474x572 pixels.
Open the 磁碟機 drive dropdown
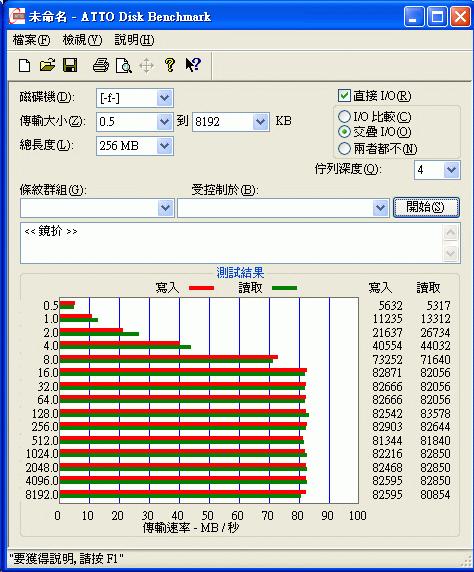click(x=164, y=98)
